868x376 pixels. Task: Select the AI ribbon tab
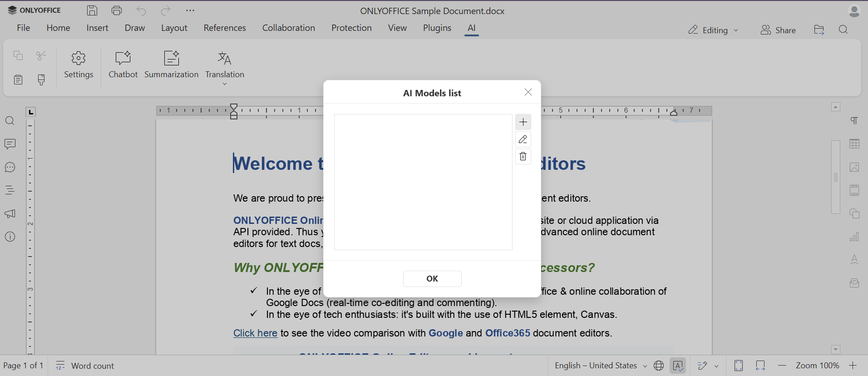[472, 28]
